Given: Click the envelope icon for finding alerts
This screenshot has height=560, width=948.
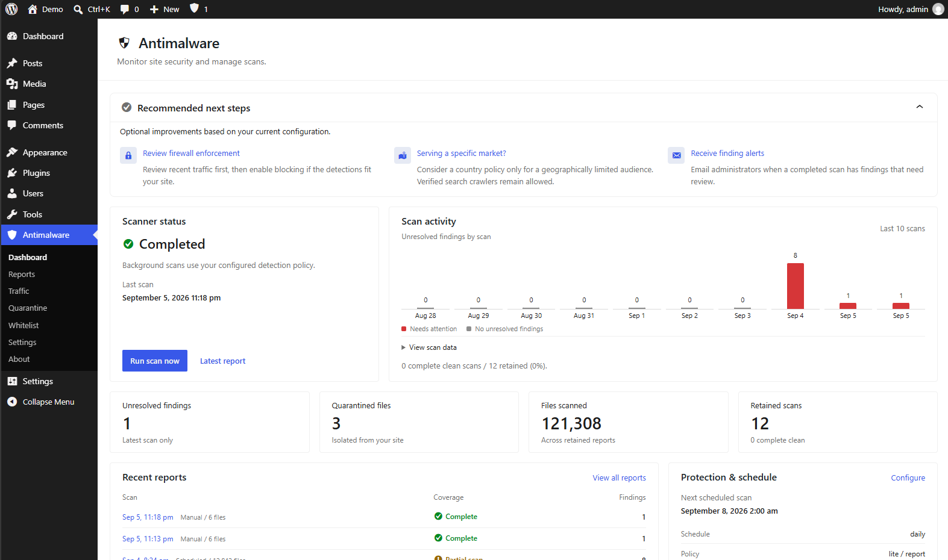Looking at the screenshot, I should (676, 155).
